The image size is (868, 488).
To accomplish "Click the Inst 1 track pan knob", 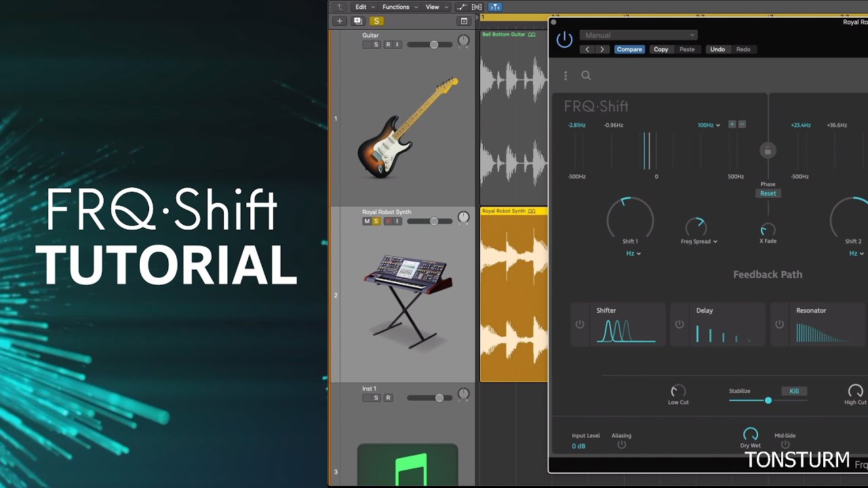I will tap(463, 394).
